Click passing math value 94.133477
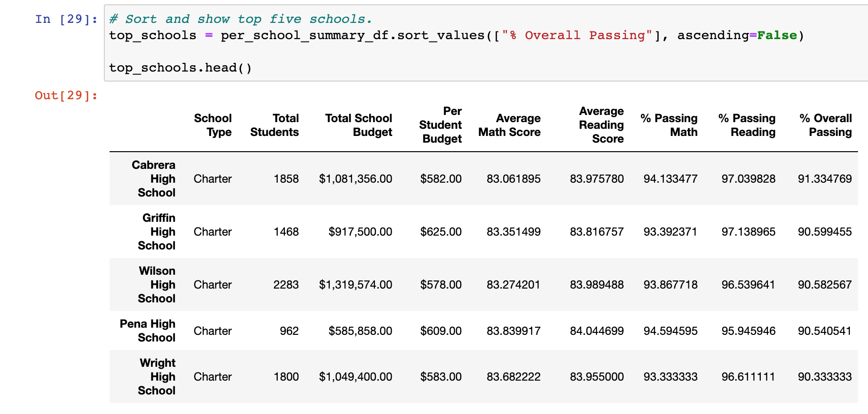Image resolution: width=868 pixels, height=414 pixels. (x=670, y=179)
